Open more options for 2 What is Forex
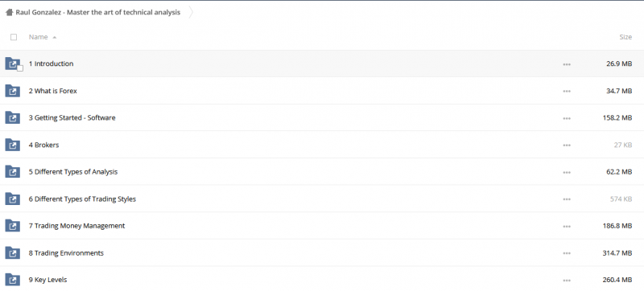Screen dimensions: 644x291 [567, 91]
